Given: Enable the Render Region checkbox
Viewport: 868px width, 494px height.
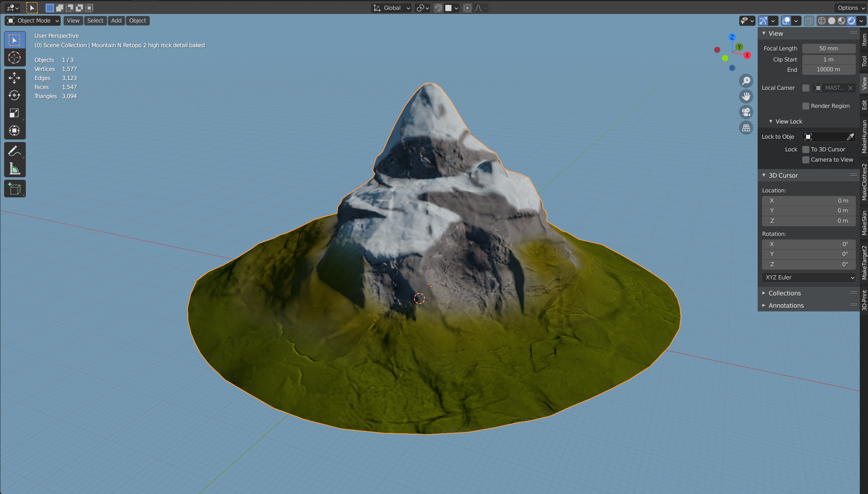Looking at the screenshot, I should [x=806, y=106].
